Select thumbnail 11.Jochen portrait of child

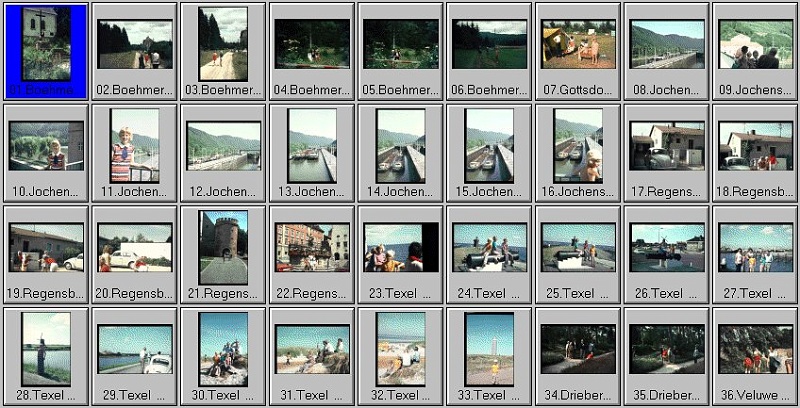tap(134, 146)
